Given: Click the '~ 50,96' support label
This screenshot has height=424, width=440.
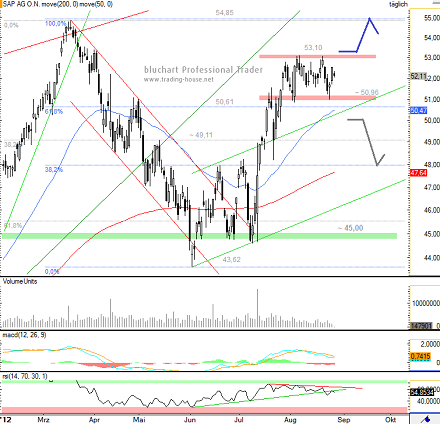Looking at the screenshot, I should click(367, 92).
